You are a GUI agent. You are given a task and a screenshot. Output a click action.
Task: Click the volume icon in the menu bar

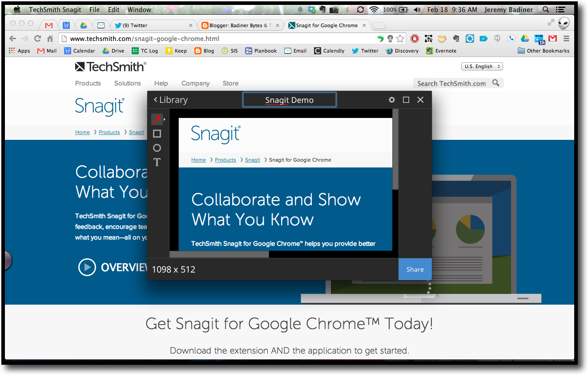pos(417,10)
